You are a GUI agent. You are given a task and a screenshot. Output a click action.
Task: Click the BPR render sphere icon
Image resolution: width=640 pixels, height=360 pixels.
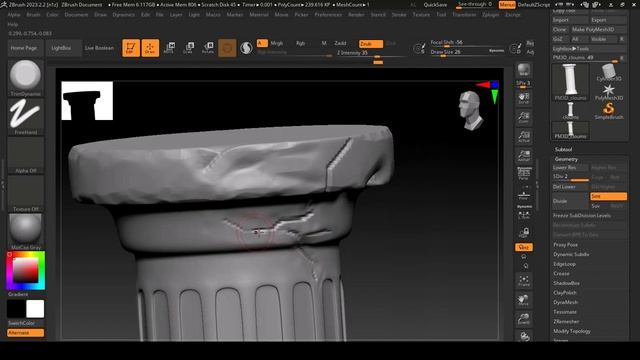tap(524, 70)
